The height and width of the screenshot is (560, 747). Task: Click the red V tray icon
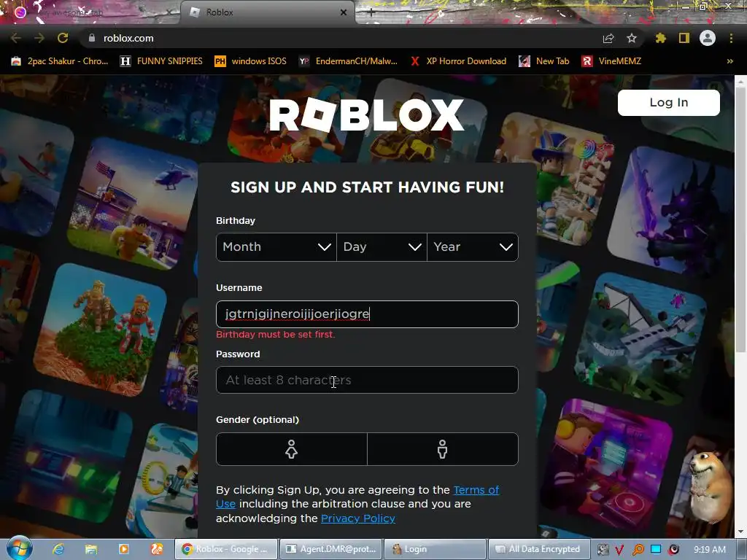[x=619, y=550]
